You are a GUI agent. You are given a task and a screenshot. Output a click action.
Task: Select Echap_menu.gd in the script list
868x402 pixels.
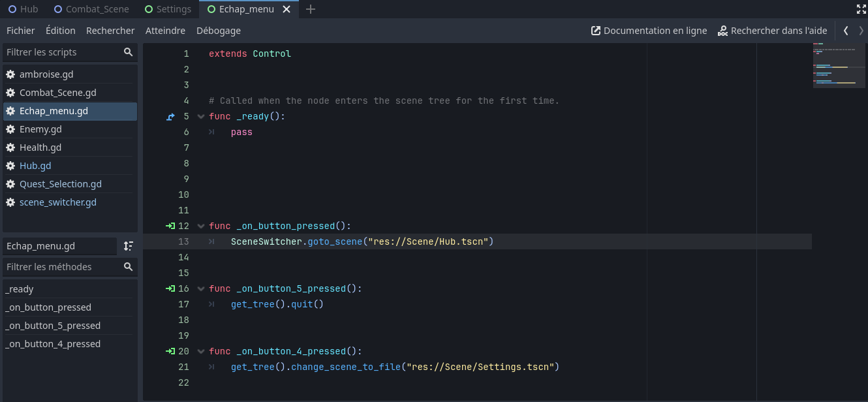click(70, 111)
